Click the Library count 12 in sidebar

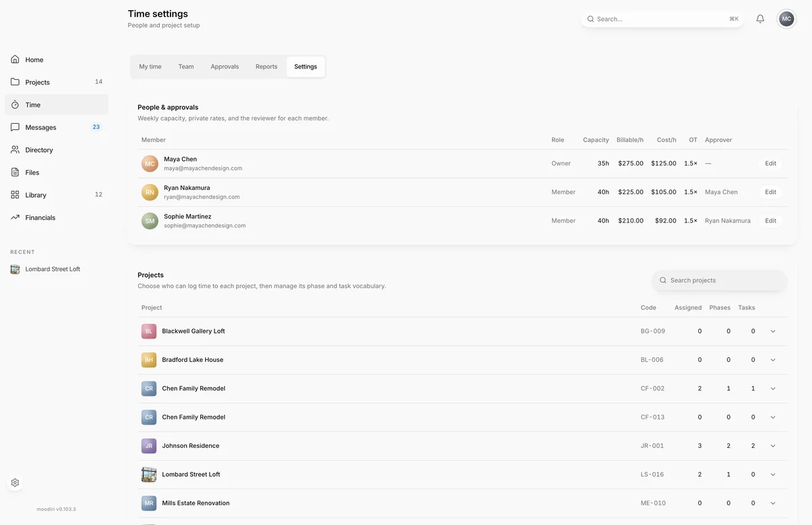tap(99, 195)
